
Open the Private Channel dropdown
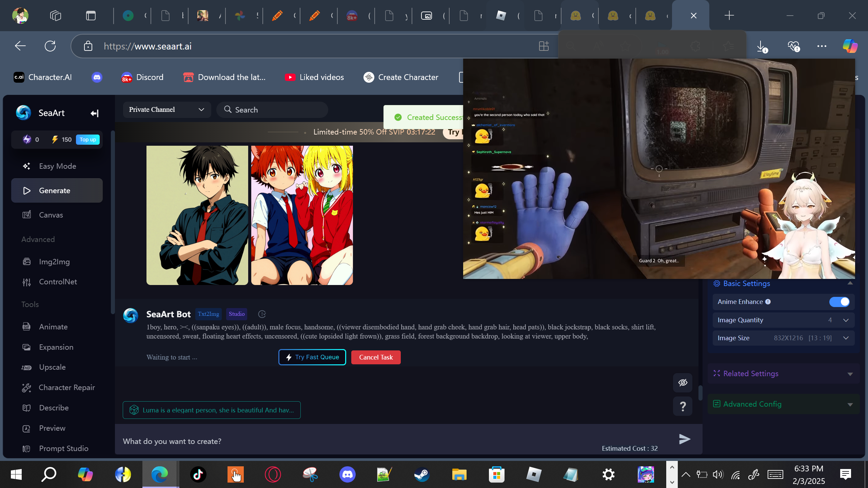167,109
